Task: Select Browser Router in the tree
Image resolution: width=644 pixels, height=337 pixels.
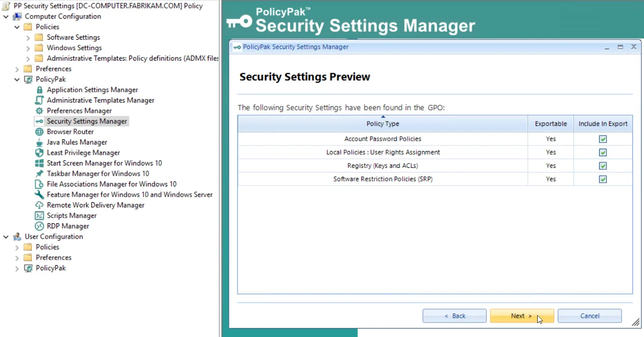Action: pos(70,132)
